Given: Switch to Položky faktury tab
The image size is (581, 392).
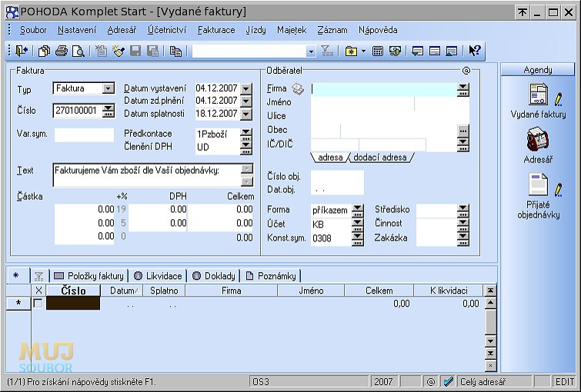Looking at the screenshot, I should (88, 276).
